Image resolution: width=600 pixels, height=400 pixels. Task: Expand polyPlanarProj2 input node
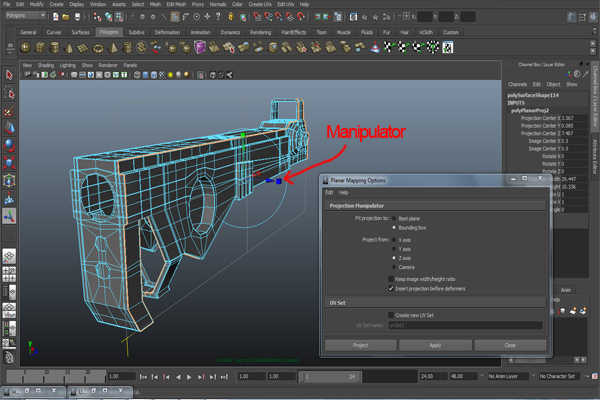530,110
